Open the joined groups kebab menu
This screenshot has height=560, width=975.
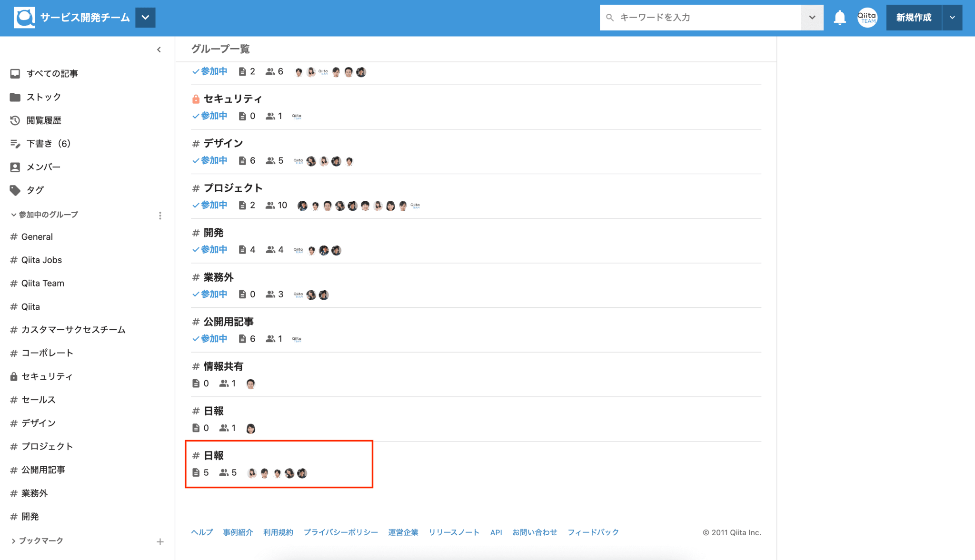pos(160,216)
